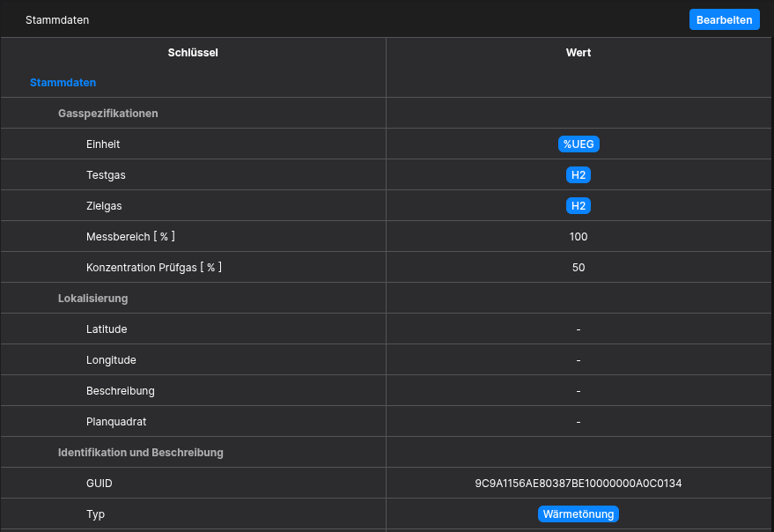Click the GUID value text
The width and height of the screenshot is (774, 532).
(x=579, y=484)
